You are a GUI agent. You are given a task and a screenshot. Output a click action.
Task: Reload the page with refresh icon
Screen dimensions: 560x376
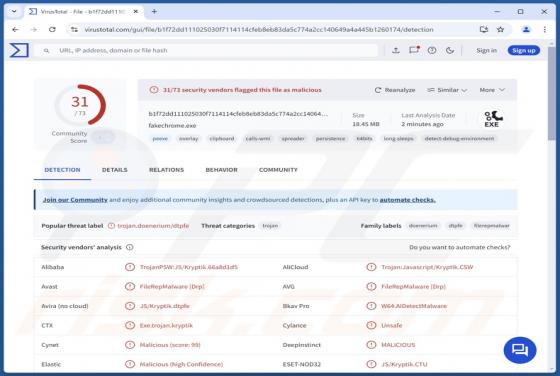(x=52, y=30)
